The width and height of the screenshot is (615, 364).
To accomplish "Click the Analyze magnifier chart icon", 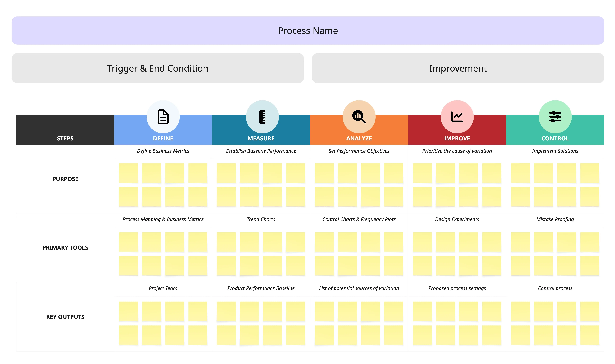I will tap(359, 117).
